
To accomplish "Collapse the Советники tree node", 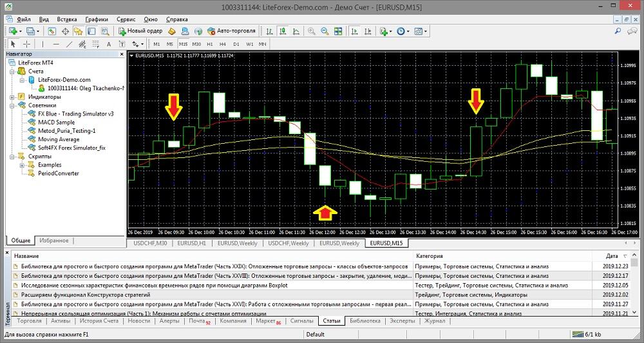I will tap(13, 105).
